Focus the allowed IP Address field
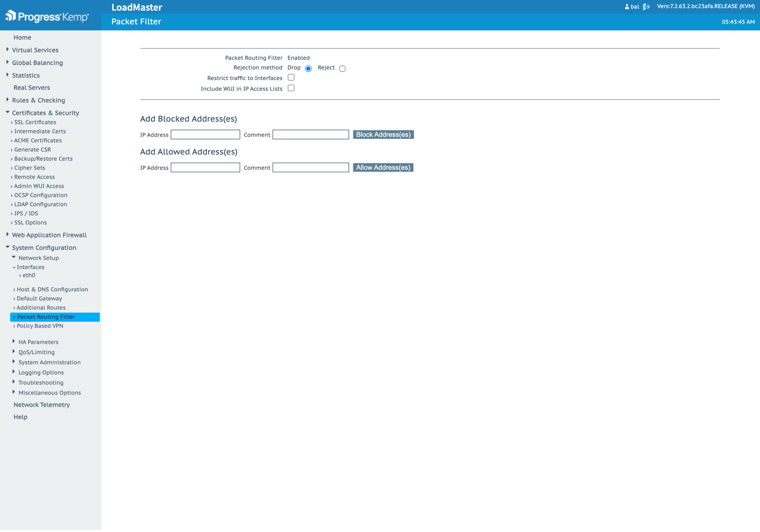 pos(205,168)
